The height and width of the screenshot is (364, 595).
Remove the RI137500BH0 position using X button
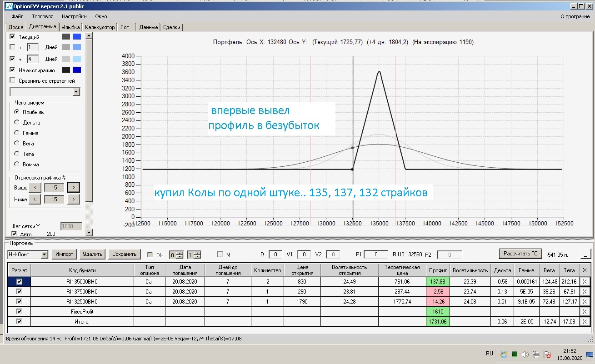click(585, 292)
